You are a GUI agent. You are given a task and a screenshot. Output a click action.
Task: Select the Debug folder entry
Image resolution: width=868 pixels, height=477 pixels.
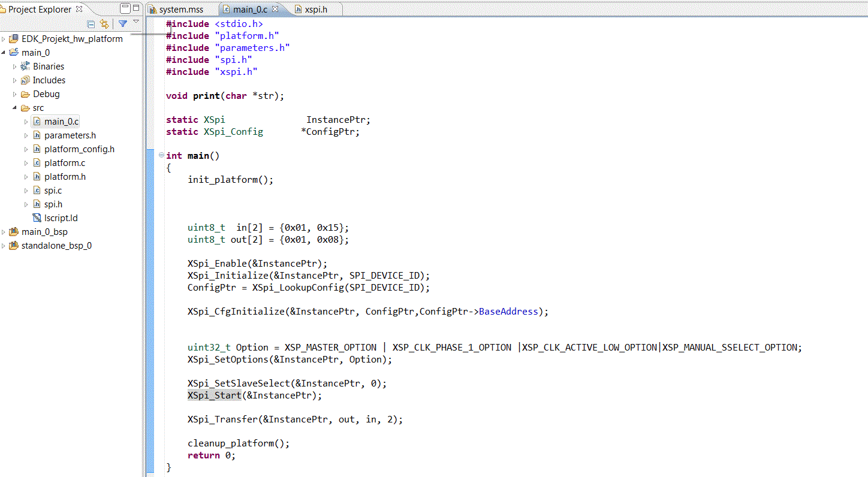pyautogui.click(x=46, y=94)
